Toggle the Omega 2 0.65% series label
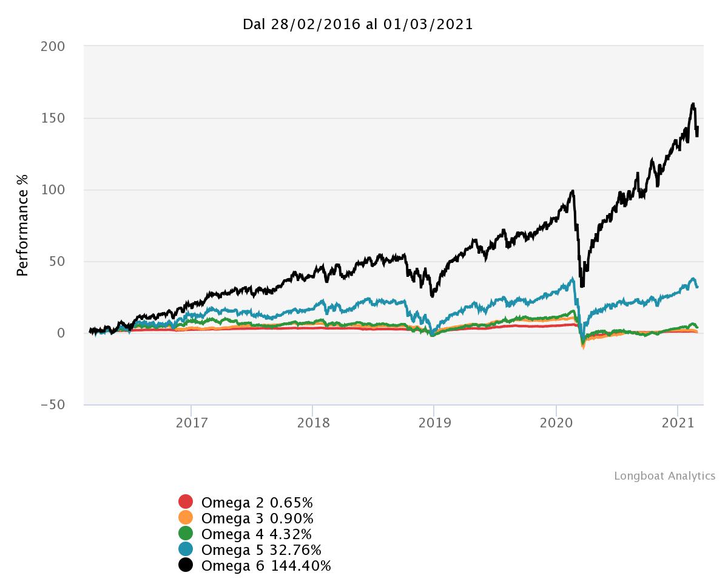 pos(257,503)
